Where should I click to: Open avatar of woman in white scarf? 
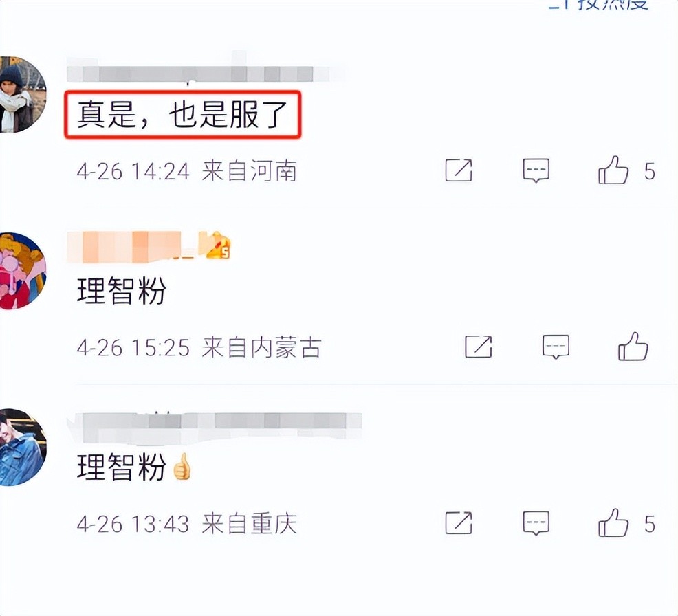click(23, 94)
